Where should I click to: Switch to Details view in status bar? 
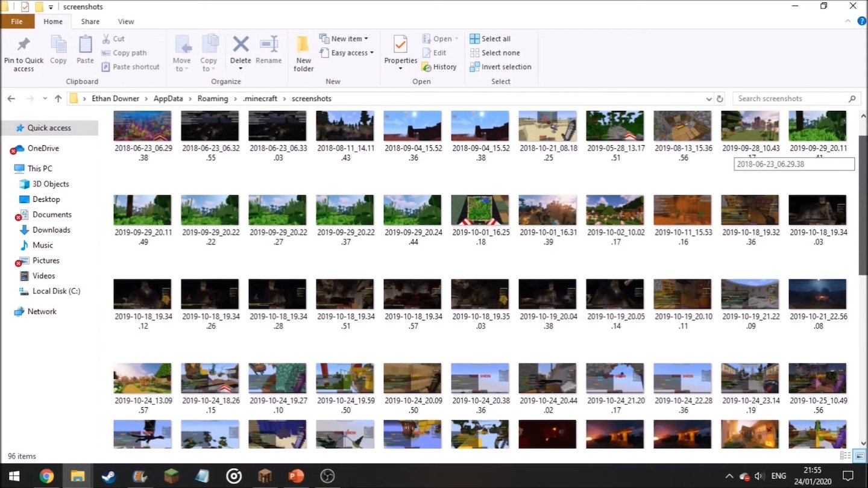(x=845, y=456)
